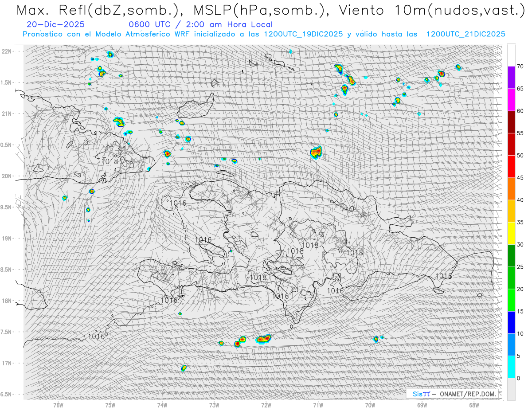Click the colorbar value label 35
Viewport: 532px width, 411px height.
click(x=520, y=222)
